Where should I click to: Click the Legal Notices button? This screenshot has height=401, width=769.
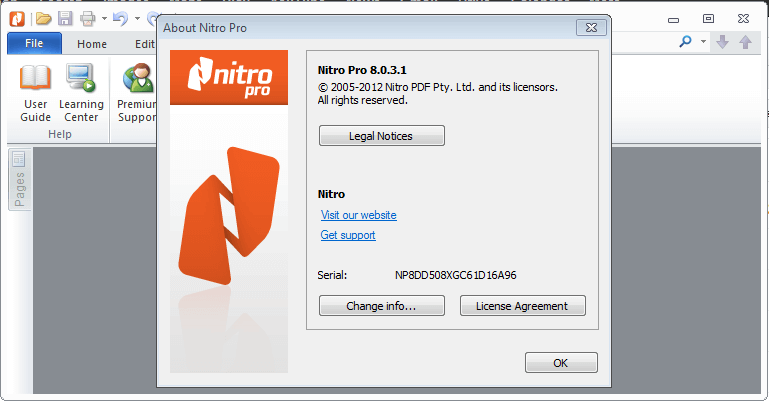(x=382, y=136)
